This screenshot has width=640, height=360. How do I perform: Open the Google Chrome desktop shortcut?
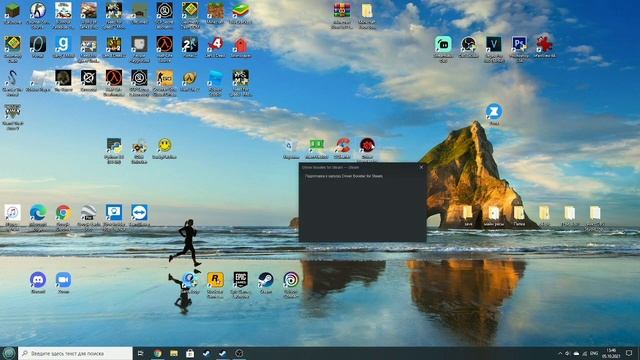[x=63, y=213]
